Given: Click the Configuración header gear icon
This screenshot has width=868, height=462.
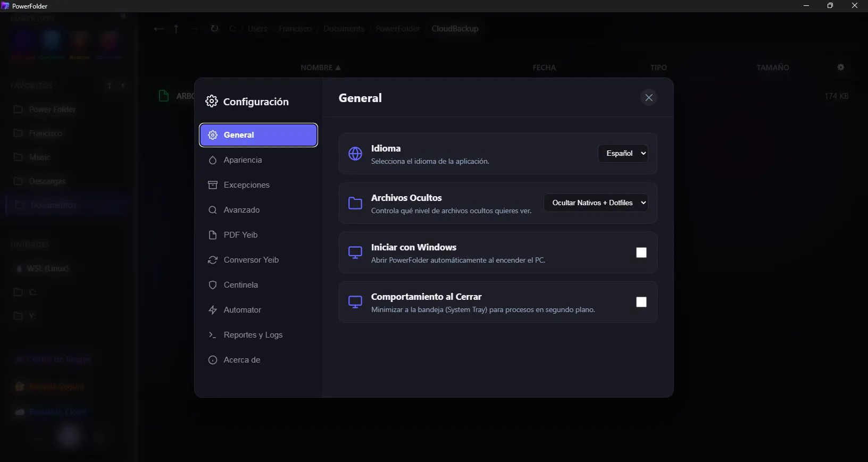Looking at the screenshot, I should click(x=212, y=101).
